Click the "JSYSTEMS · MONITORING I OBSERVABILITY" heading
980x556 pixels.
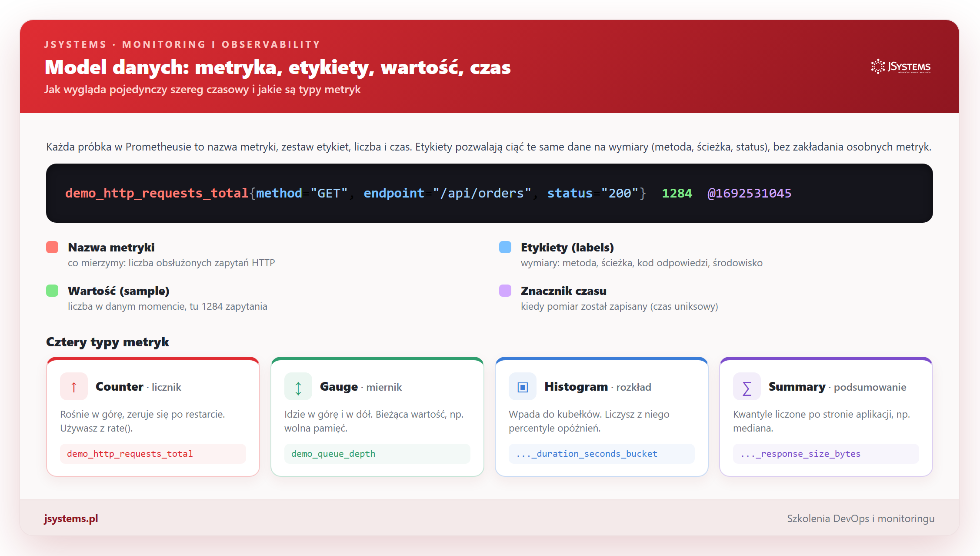coord(182,44)
